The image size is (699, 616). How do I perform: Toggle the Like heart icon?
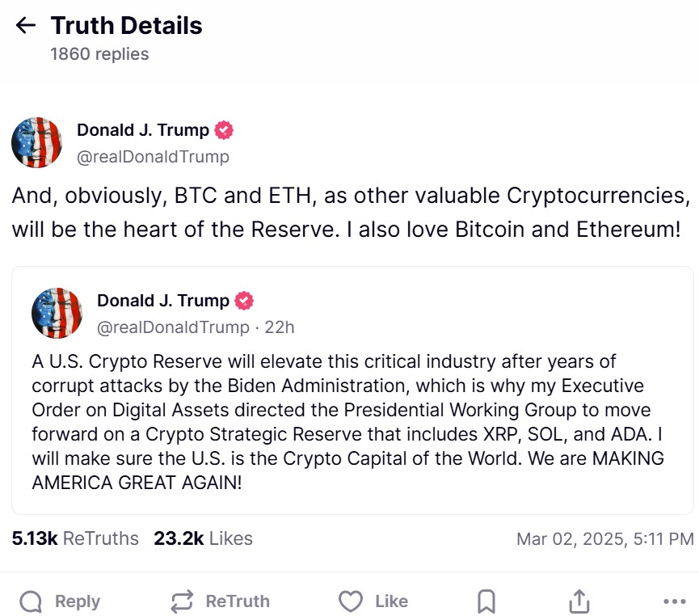350,601
